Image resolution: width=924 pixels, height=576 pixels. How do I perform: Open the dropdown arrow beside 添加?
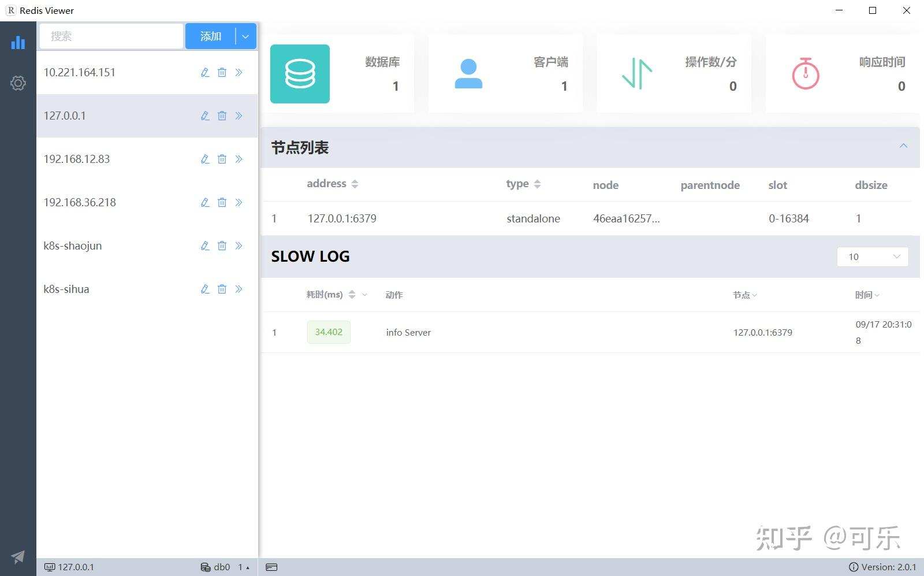(245, 36)
